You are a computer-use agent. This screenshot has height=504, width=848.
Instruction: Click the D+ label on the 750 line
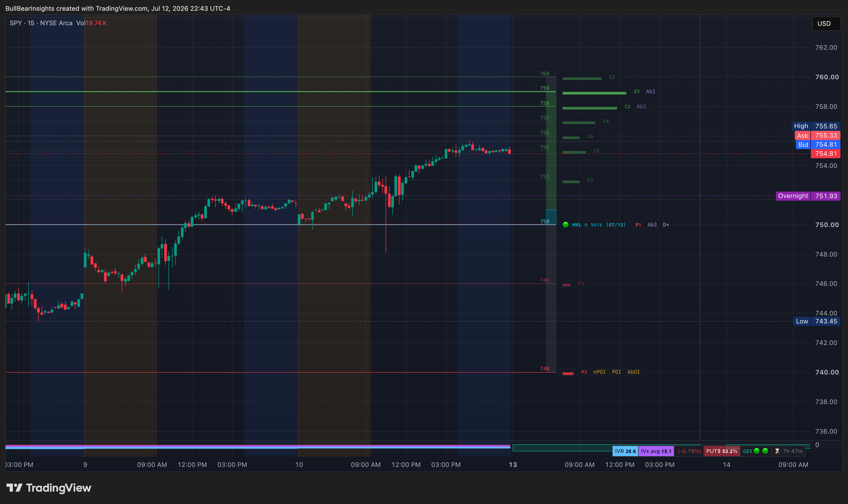click(x=666, y=225)
